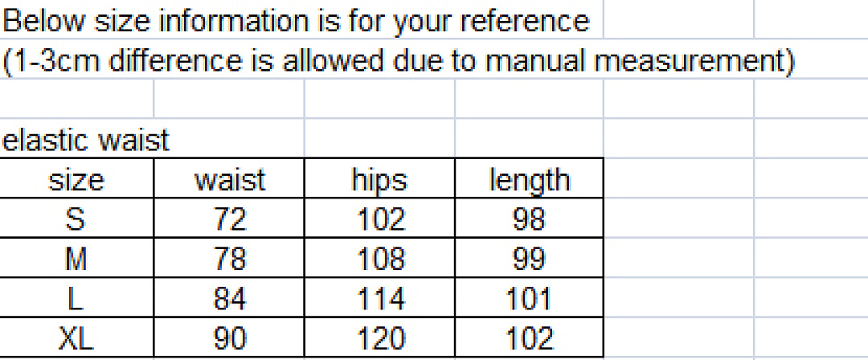Image resolution: width=868 pixels, height=360 pixels.
Task: Click the waist value 84 cell
Action: (229, 297)
